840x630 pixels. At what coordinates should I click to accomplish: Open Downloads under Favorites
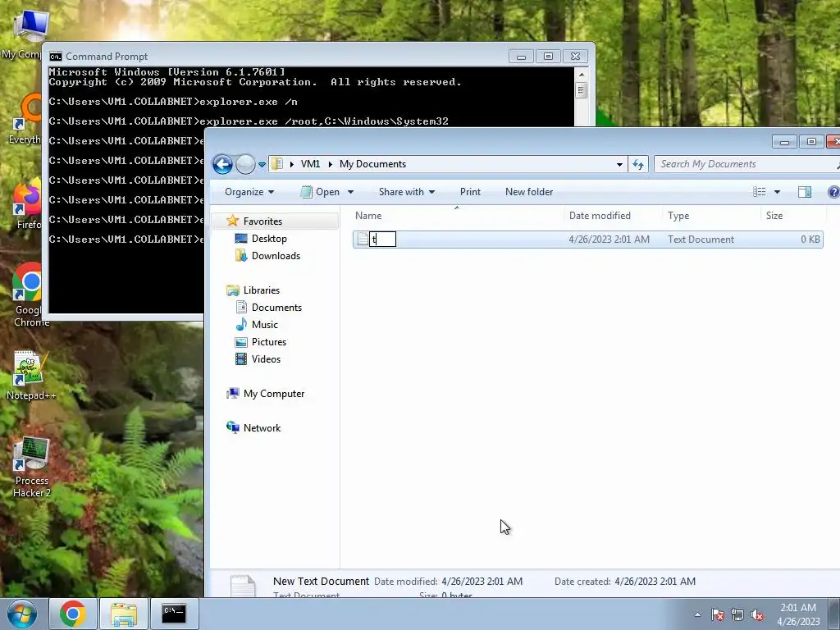pos(276,256)
